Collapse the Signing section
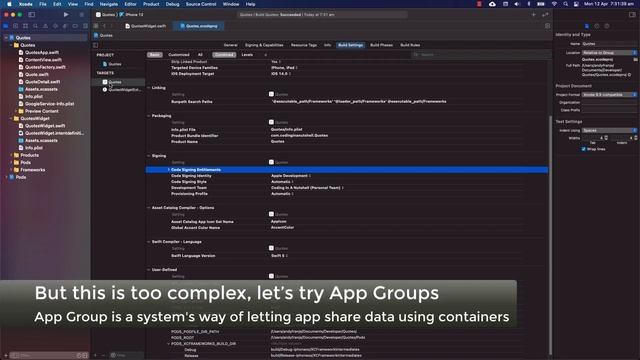Viewport: 640px width, 360px height. pyautogui.click(x=149, y=156)
